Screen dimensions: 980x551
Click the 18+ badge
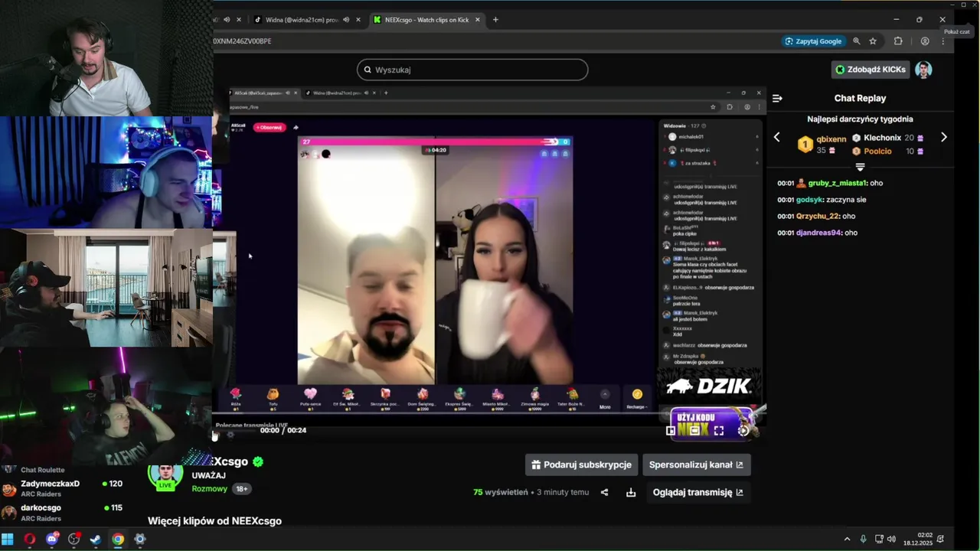coord(241,489)
